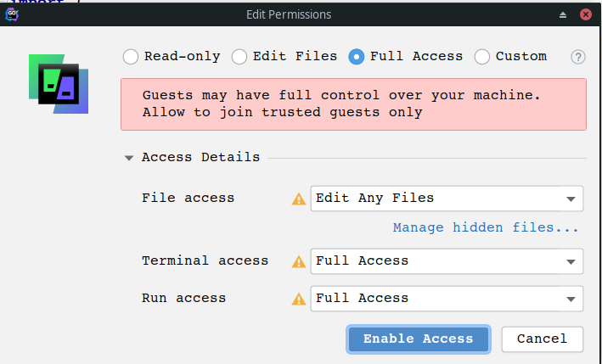Click Terminal access warning triangle icon
Viewport: 602px width, 364px height.
(x=299, y=261)
